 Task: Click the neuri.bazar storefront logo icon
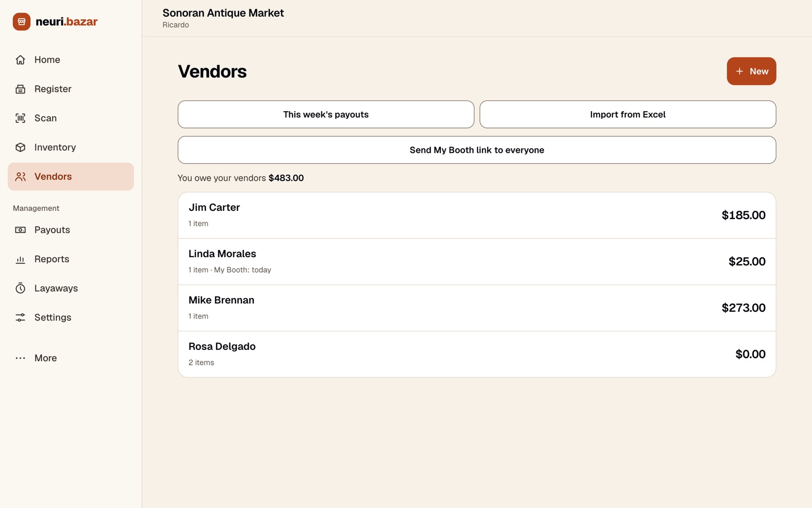click(x=21, y=21)
